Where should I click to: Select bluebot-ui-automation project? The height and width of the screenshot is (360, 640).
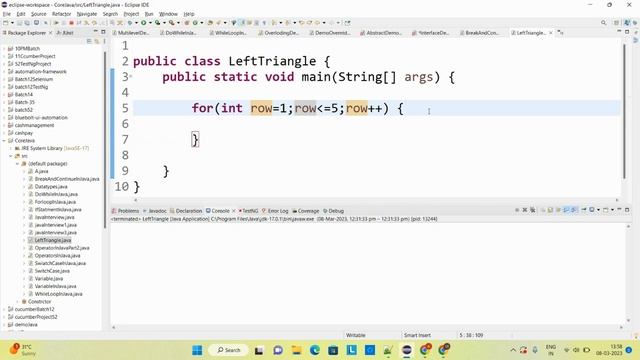[41, 118]
